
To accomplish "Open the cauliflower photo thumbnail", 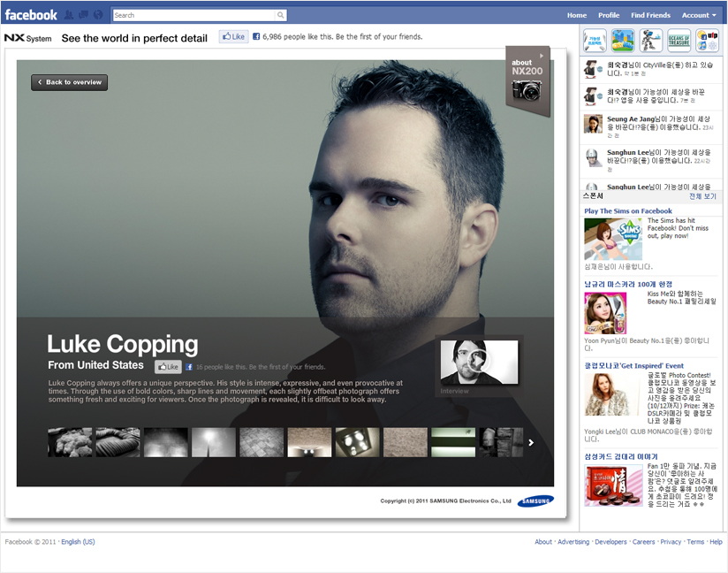I will tap(70, 442).
